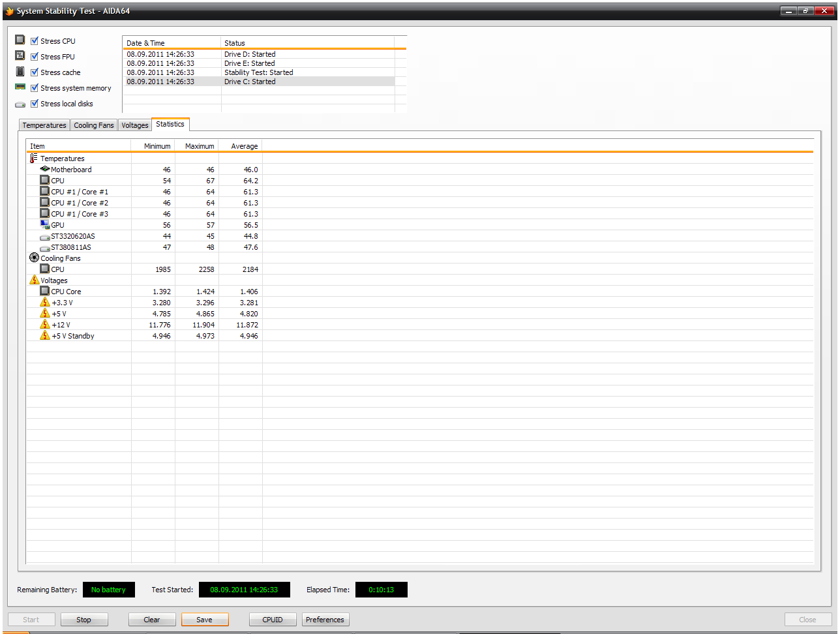
Task: Switch to the Voltages tab
Action: (x=135, y=125)
